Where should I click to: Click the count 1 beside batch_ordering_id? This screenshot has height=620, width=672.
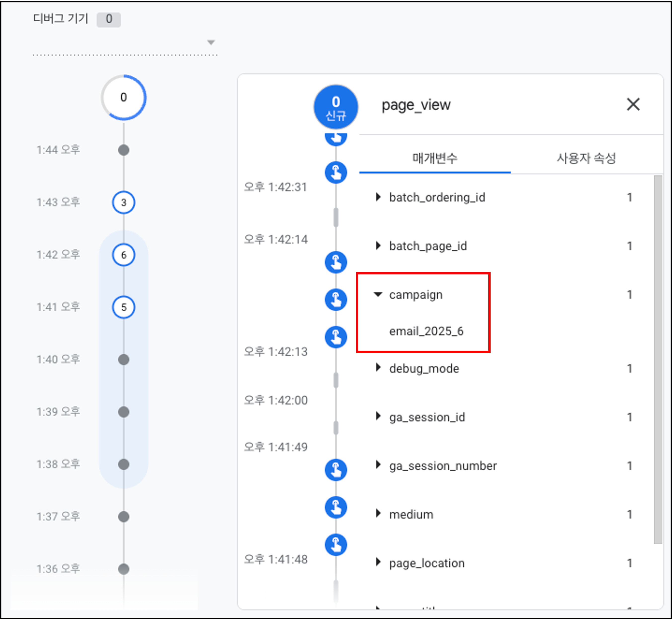tap(630, 197)
